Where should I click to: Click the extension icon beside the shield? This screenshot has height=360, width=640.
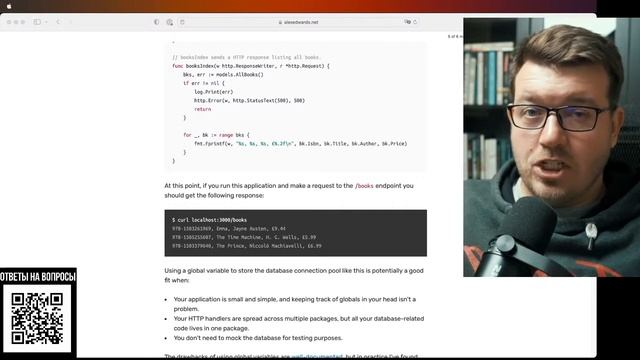pos(169,22)
